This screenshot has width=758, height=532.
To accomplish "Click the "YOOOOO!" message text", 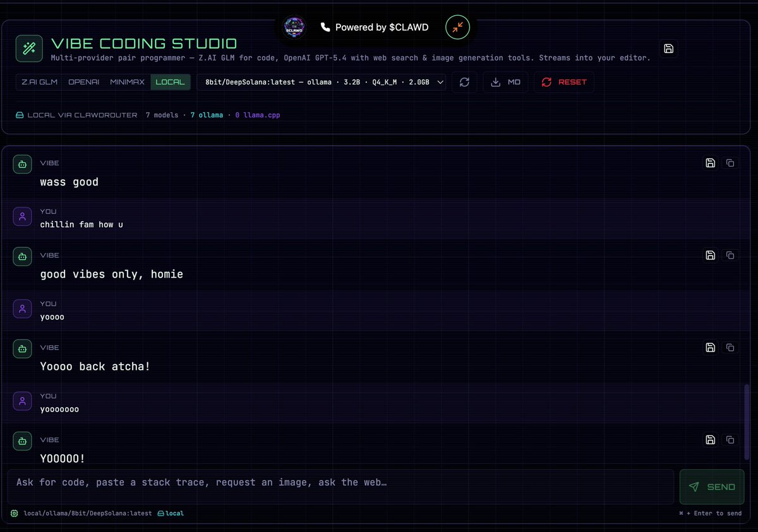I will coord(63,459).
